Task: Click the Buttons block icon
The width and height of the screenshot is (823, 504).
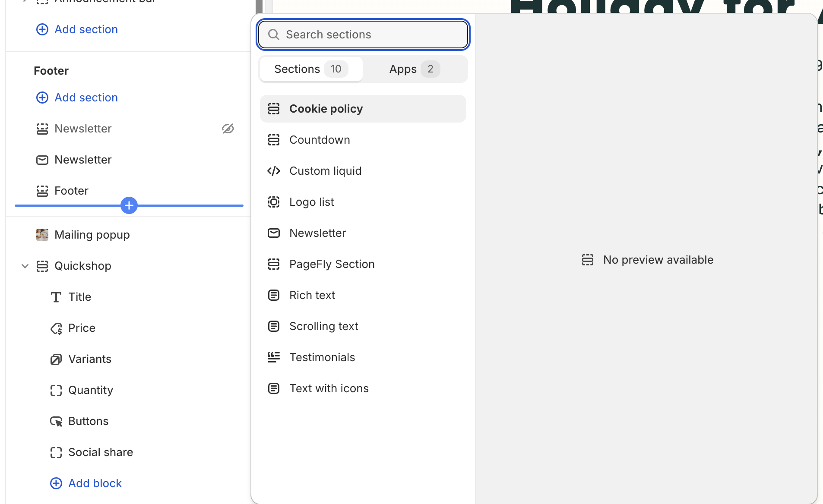Action: coord(56,422)
